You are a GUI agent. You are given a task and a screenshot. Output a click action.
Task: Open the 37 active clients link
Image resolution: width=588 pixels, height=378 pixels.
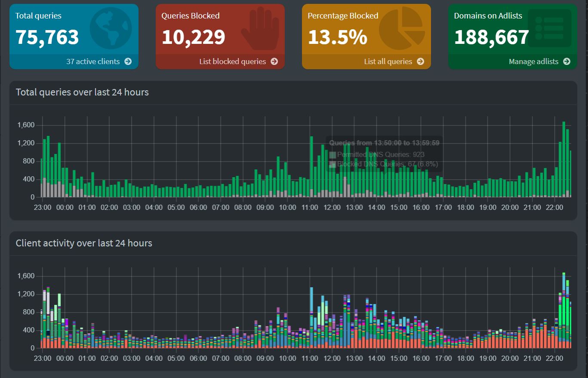click(x=93, y=61)
